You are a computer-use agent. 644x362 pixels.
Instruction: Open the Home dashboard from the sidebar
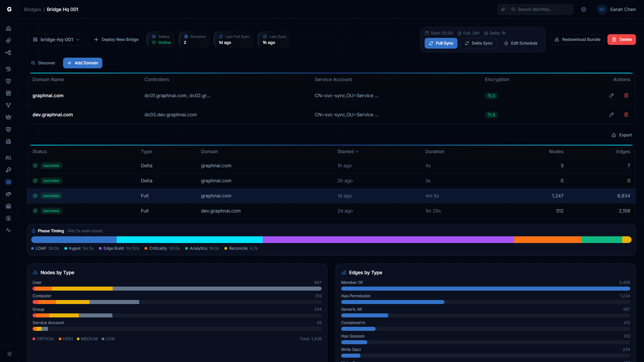[8, 28]
